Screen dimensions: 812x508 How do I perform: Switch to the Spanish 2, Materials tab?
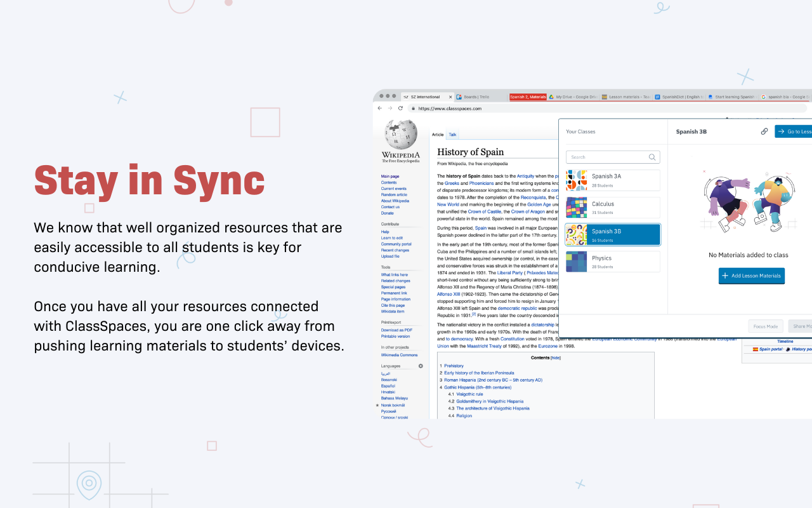528,97
